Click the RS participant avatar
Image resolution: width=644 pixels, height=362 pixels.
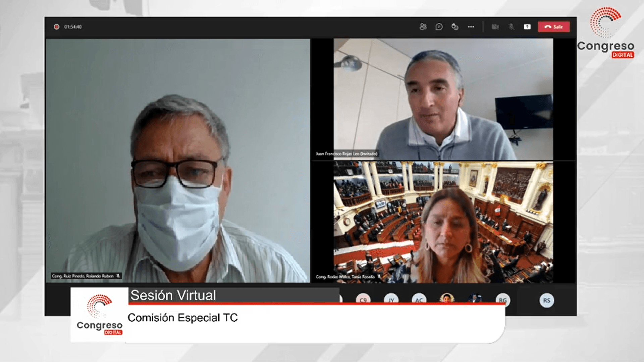pyautogui.click(x=547, y=300)
